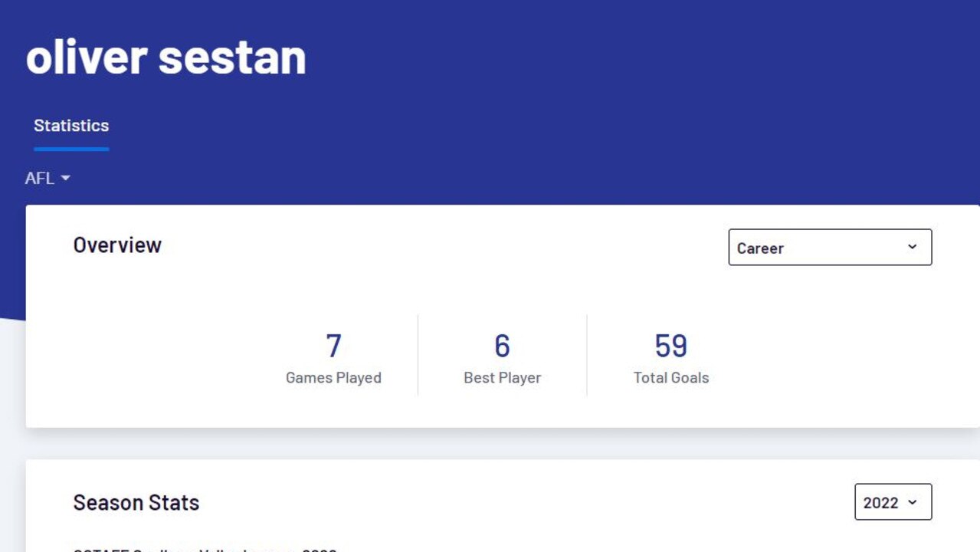Click the 7 Games Played figure

(x=333, y=346)
